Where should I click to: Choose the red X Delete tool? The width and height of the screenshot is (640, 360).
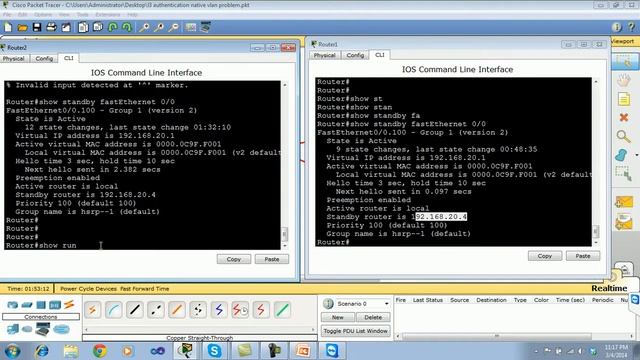(x=624, y=118)
